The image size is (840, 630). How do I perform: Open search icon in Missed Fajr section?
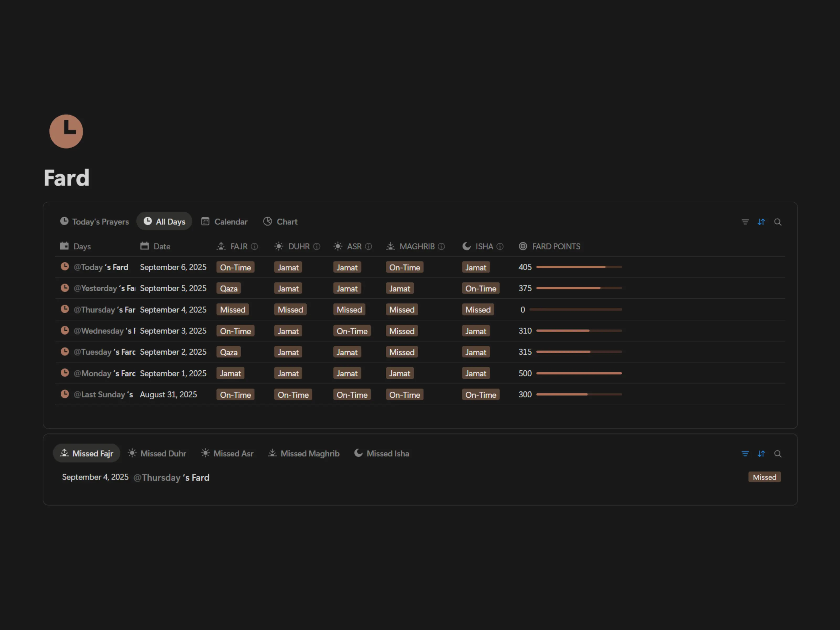(x=777, y=453)
